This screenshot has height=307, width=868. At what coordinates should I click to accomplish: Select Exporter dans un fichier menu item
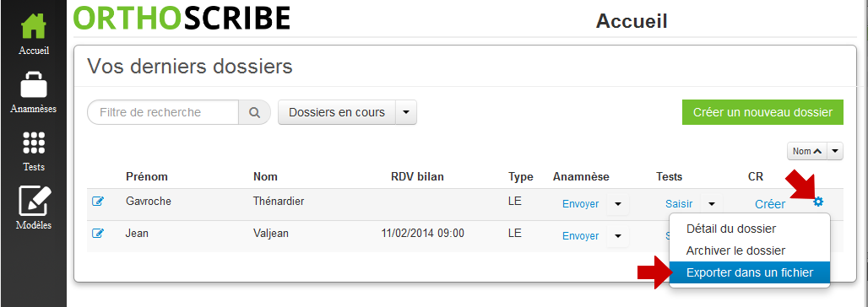tap(750, 272)
